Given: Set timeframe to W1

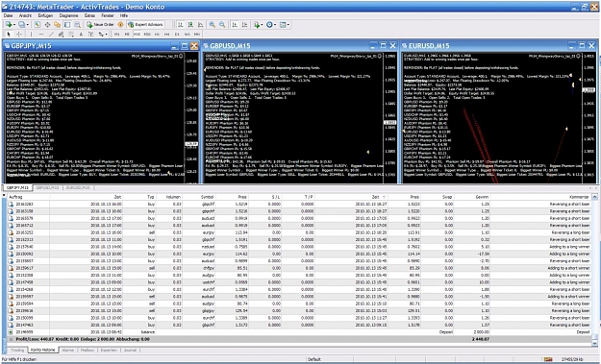Looking at the screenshot, I should click(188, 35).
